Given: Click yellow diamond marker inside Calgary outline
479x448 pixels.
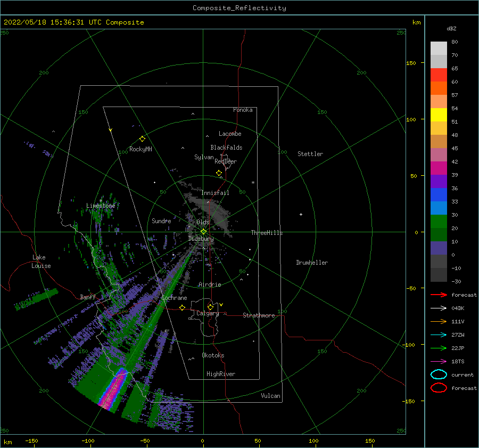Looking at the screenshot, I should (x=210, y=307).
